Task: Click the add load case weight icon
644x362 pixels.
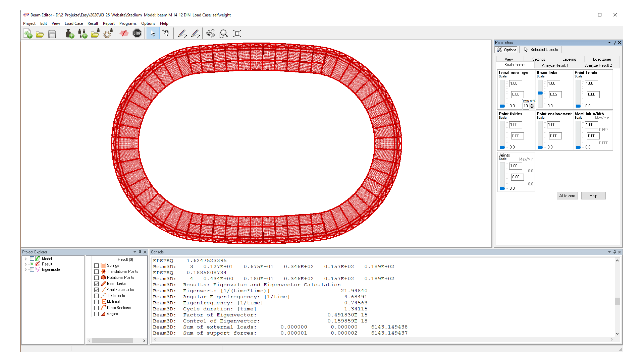Action: (69, 34)
